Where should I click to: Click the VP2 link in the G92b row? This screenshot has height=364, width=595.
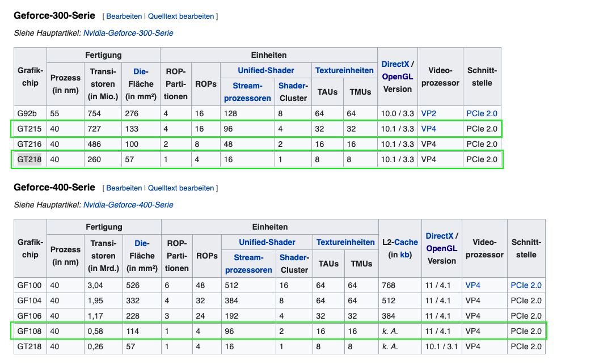[428, 113]
